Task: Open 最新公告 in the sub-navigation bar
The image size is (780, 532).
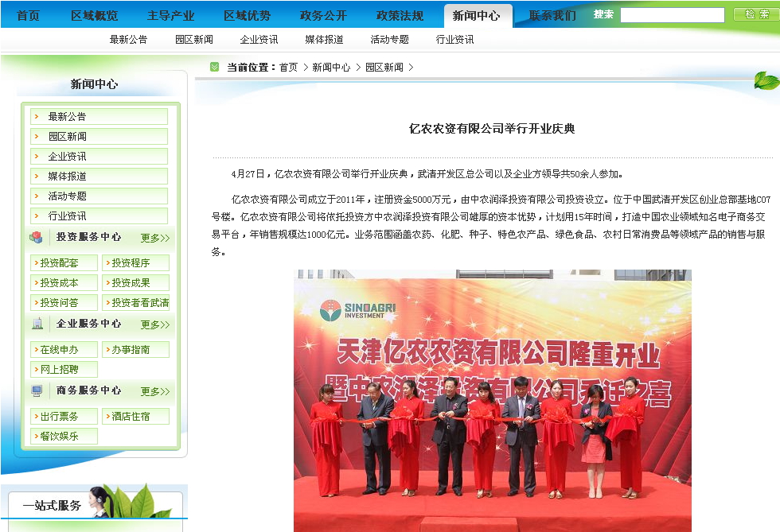Action: tap(128, 40)
